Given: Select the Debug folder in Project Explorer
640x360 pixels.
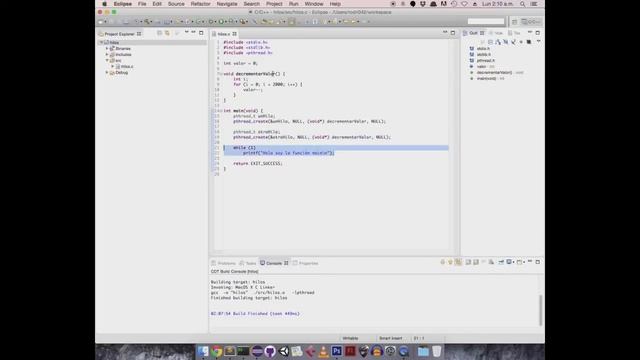Looking at the screenshot, I should [122, 73].
